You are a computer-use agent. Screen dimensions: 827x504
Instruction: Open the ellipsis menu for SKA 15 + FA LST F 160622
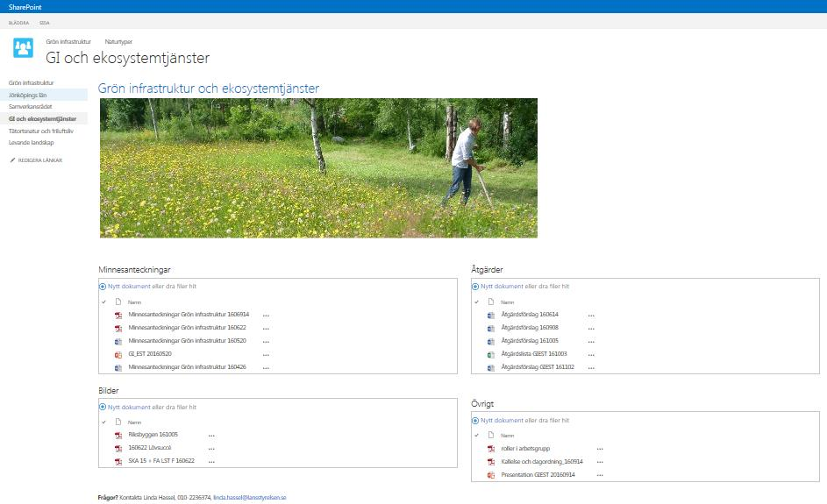211,462
